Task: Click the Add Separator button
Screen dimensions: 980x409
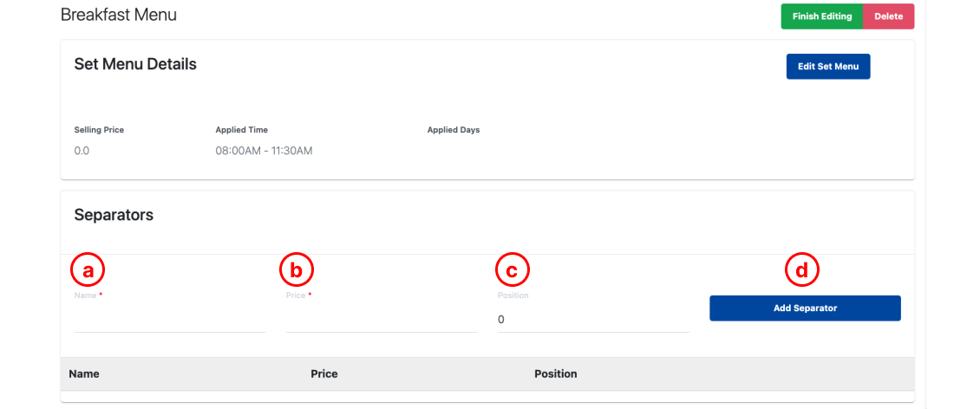Action: pos(805,308)
